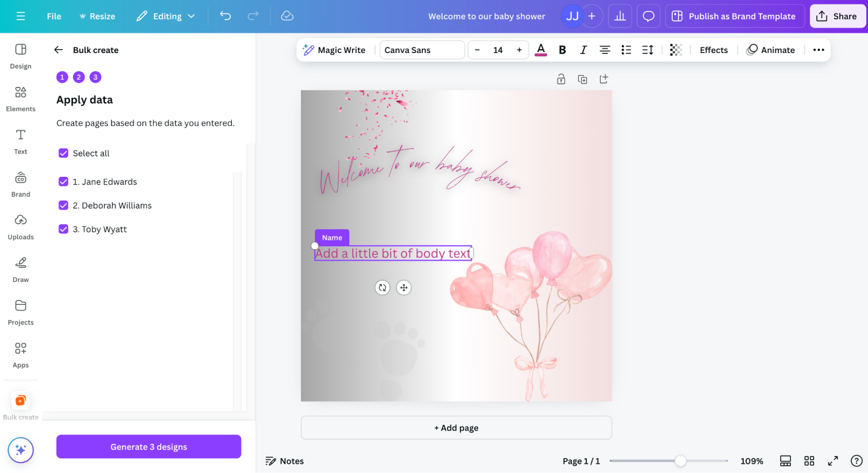Decrease font size with minus

(x=477, y=50)
